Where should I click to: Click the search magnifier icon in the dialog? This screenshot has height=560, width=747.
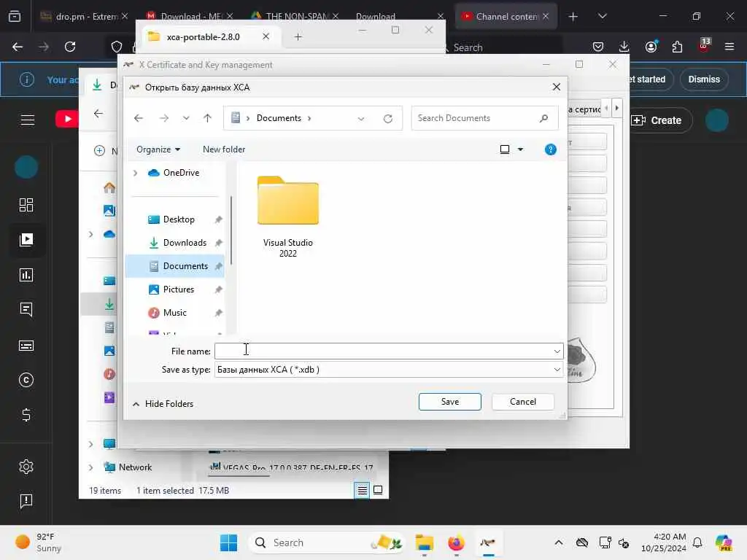point(543,118)
